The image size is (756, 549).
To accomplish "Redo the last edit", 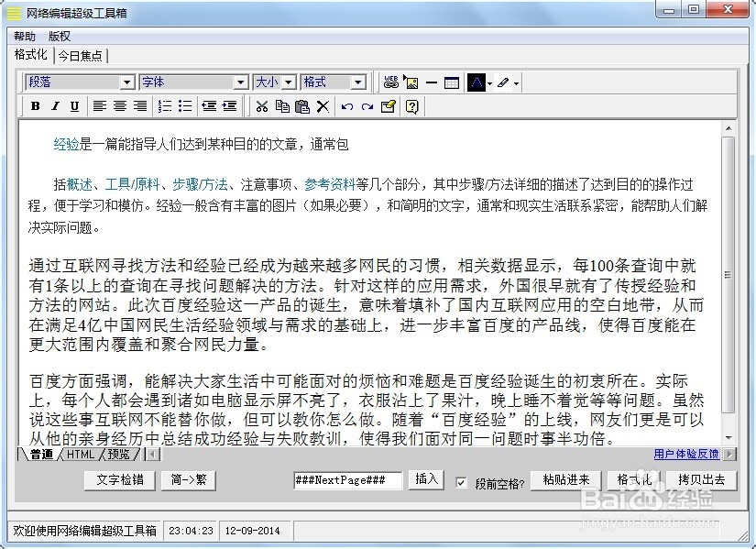I will click(367, 106).
